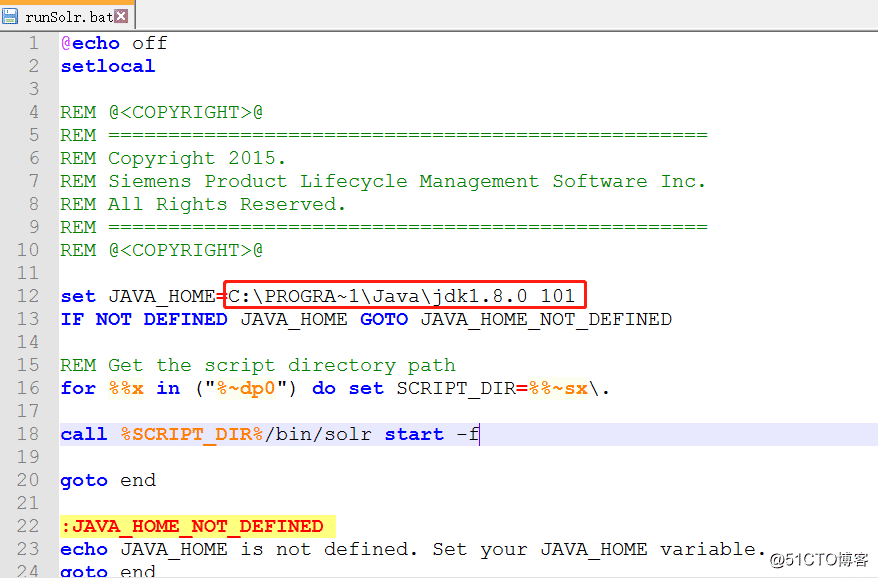
Task: Close the runSolr.bat tab with its X
Action: pos(121,16)
